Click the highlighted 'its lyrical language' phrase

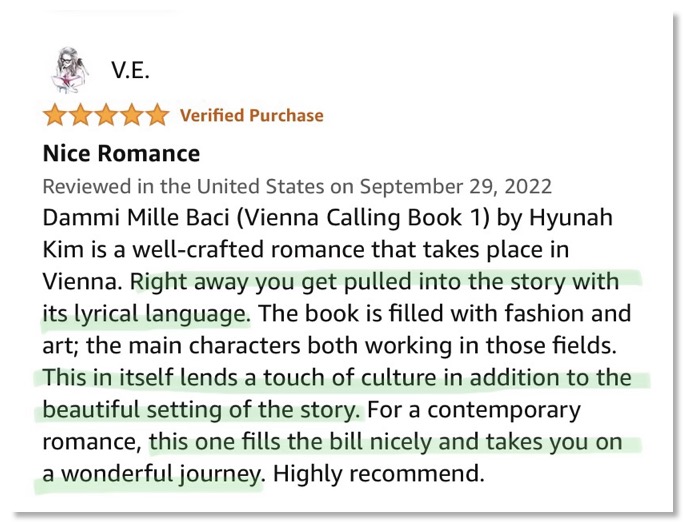click(146, 314)
